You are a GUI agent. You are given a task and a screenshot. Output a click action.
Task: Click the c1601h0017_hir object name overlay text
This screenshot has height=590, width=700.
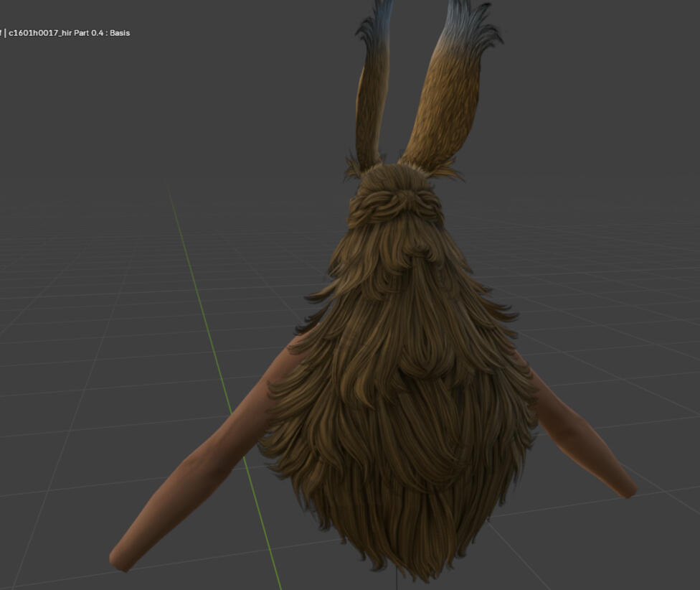(x=68, y=33)
